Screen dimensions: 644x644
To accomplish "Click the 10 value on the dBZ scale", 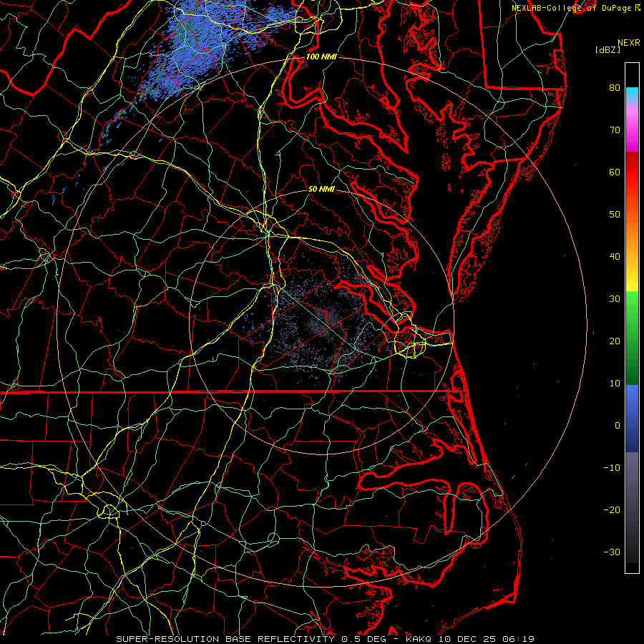I will click(x=615, y=384).
